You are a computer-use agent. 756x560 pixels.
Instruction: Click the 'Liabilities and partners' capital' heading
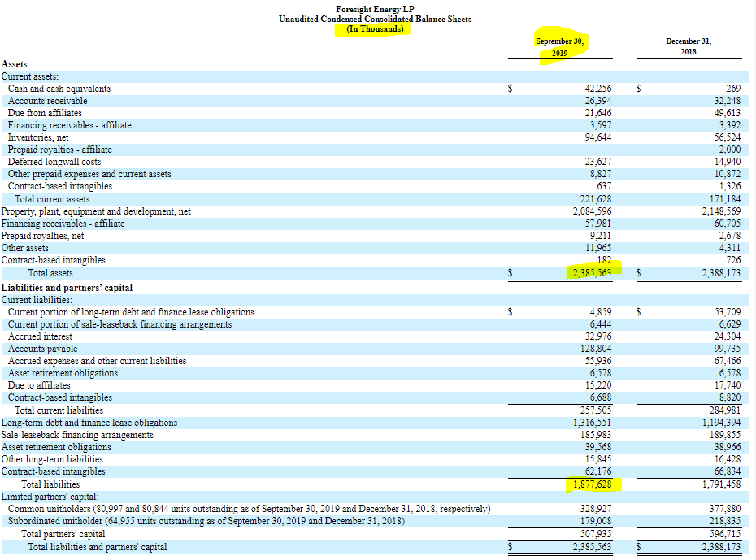(x=67, y=288)
